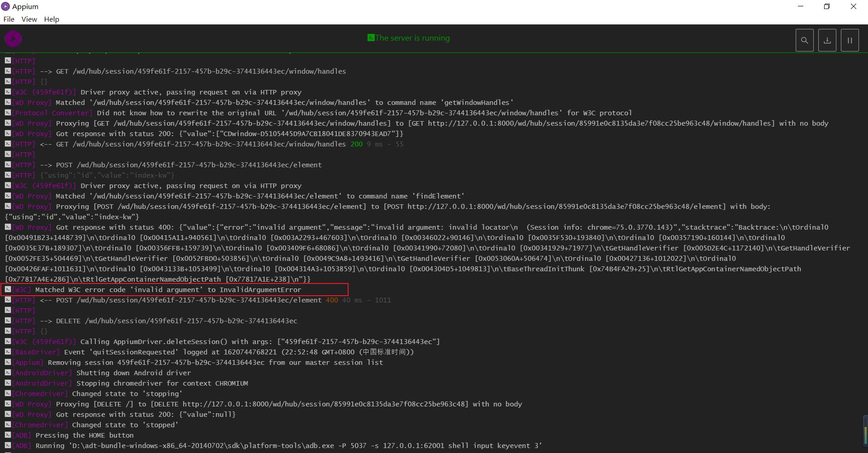Click the purple Appium logo in header
Screen dimensions: 868x453
point(13,38)
